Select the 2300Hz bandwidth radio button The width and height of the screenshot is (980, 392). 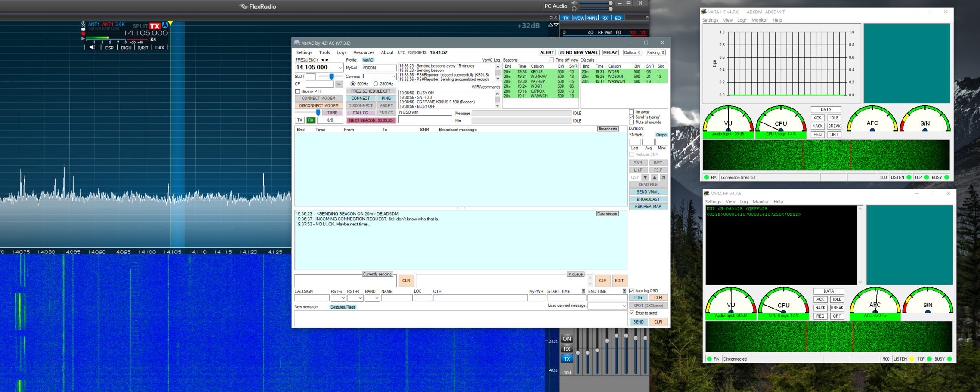coord(376,84)
